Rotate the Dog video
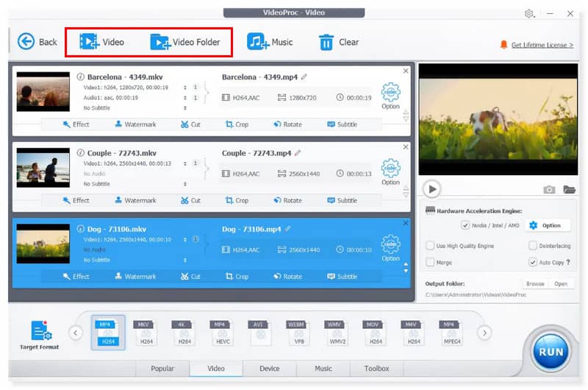The height and width of the screenshot is (390, 588). click(x=287, y=277)
